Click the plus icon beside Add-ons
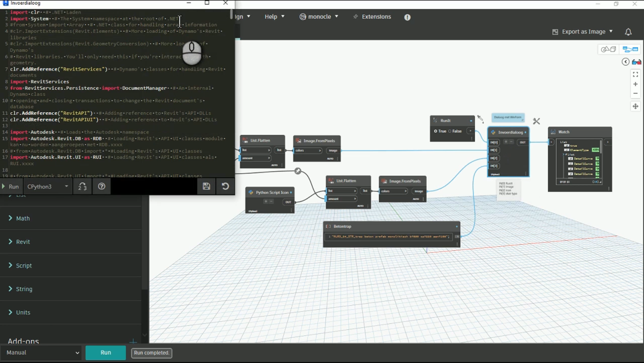Viewport: 644px width, 363px height. coord(133,341)
